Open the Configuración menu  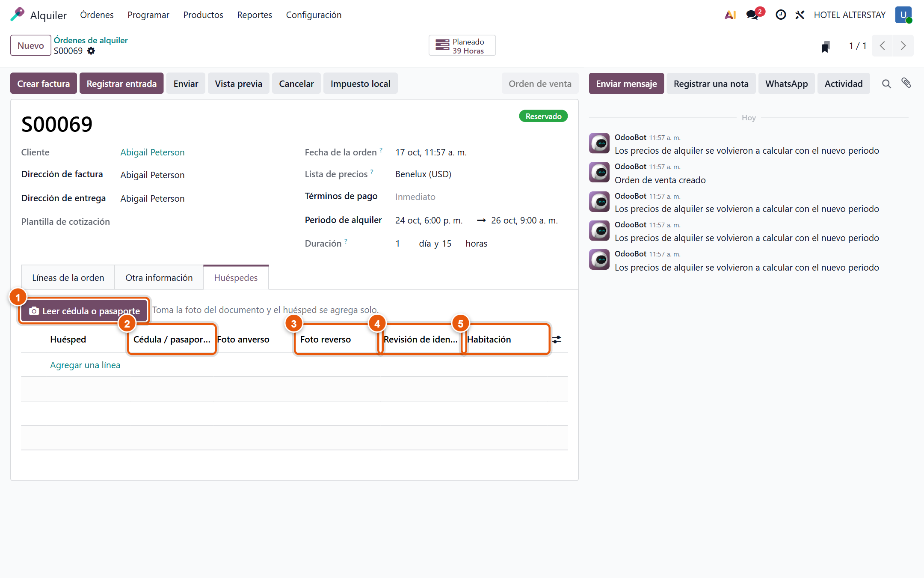tap(314, 15)
